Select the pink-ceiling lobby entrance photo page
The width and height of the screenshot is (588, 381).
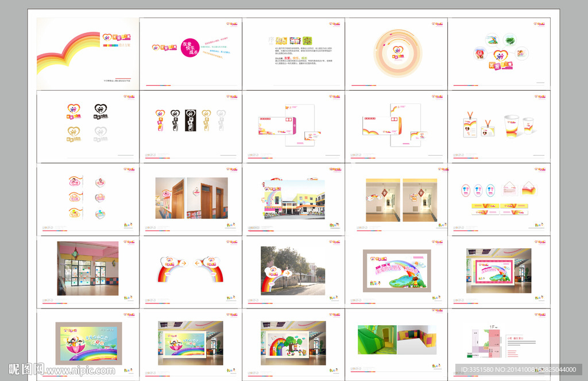coord(88,272)
